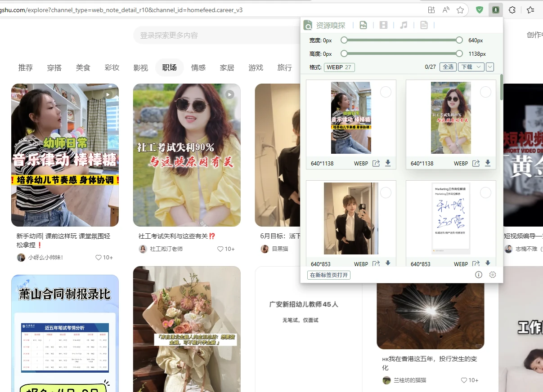This screenshot has height=392, width=543.
Task: Open the browser extensions puzzle menu
Action: pyautogui.click(x=512, y=9)
